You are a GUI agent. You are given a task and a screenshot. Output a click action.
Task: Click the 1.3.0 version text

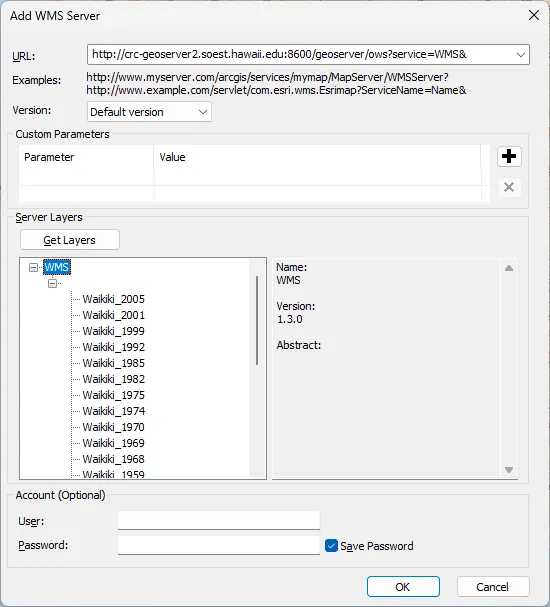tap(290, 319)
